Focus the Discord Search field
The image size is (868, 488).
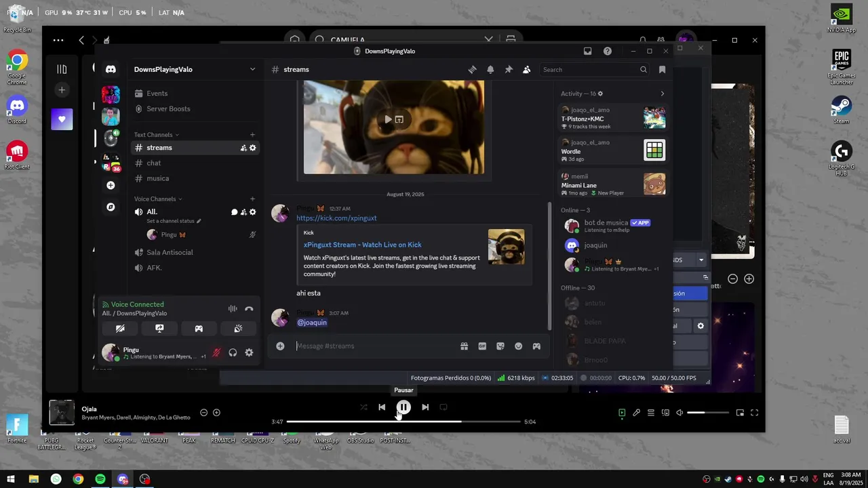click(595, 69)
